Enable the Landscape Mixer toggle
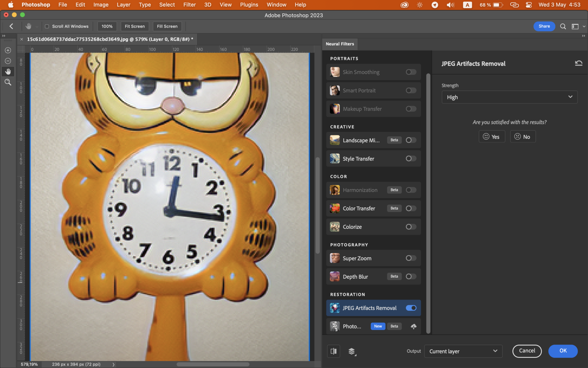The width and height of the screenshot is (588, 368). pos(411,140)
